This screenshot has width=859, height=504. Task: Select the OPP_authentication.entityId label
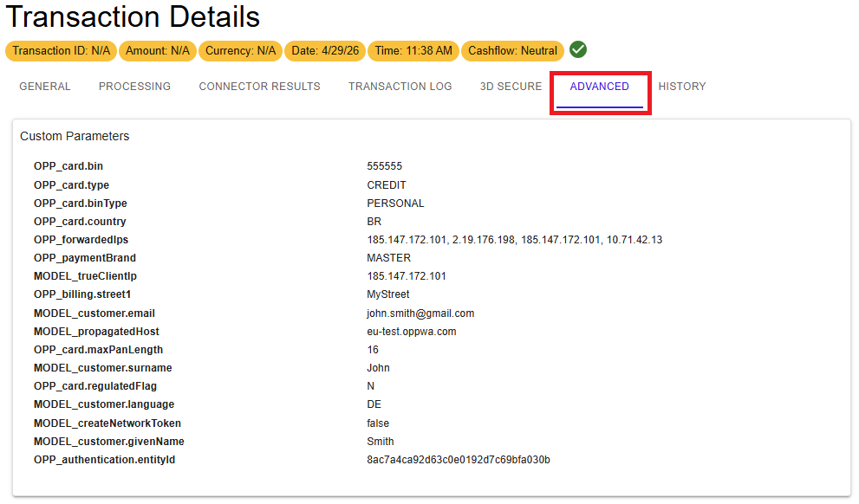point(105,460)
